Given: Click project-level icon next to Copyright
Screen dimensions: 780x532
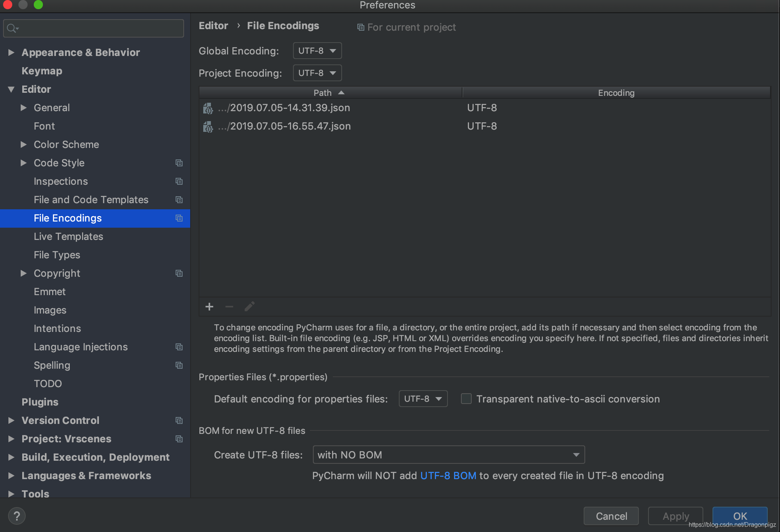Looking at the screenshot, I should (179, 273).
